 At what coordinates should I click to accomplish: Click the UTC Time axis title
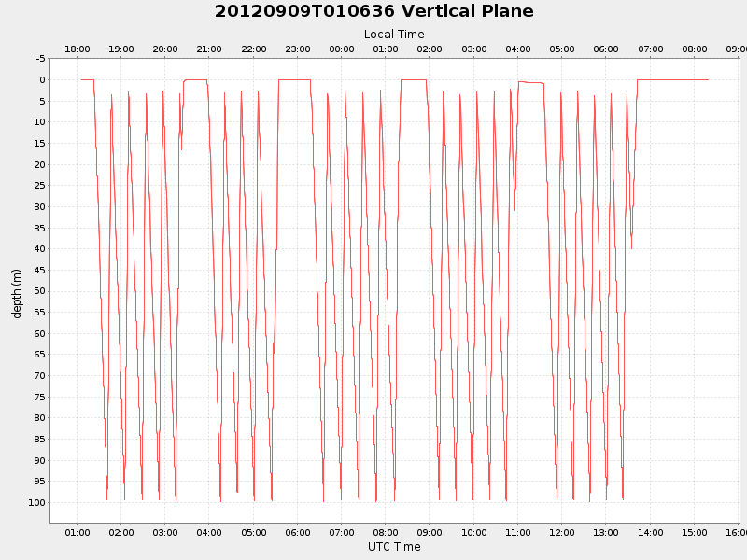(x=394, y=547)
